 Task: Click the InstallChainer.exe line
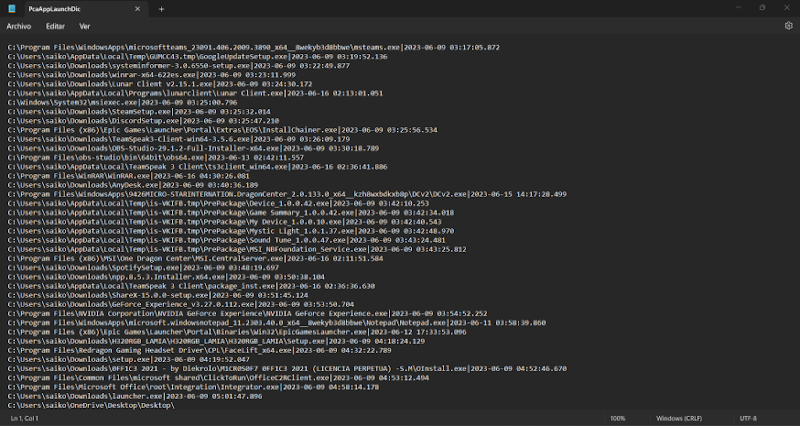(222, 130)
